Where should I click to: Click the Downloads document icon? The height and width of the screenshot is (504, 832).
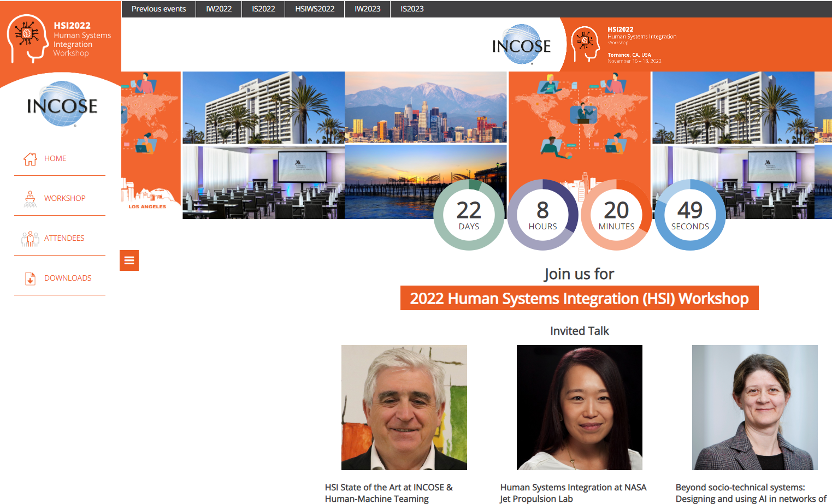(x=29, y=278)
